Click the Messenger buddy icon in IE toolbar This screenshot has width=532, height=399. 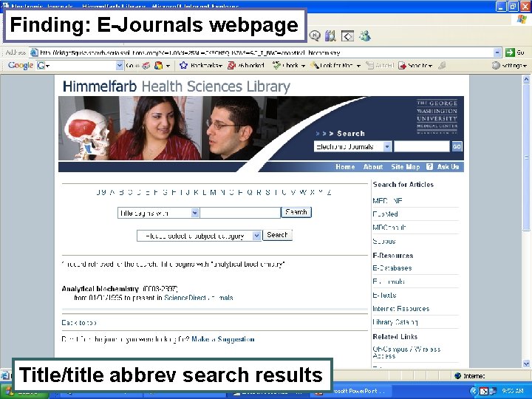point(366,35)
